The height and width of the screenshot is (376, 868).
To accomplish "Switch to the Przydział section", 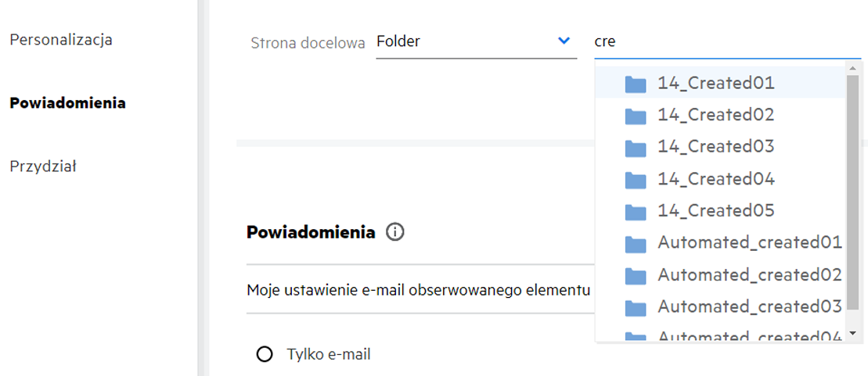I will tap(42, 167).
